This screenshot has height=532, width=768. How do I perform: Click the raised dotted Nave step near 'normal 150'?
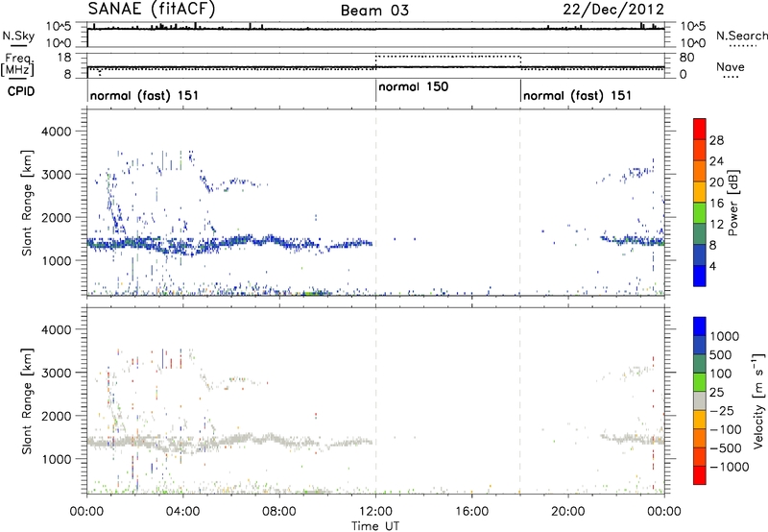pyautogui.click(x=447, y=57)
